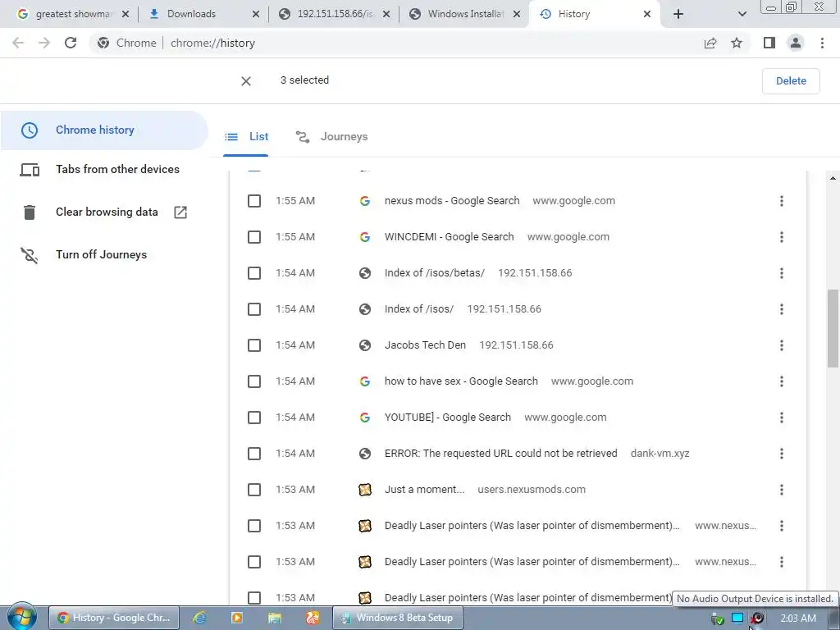This screenshot has width=840, height=630.
Task: Select Turn off Journeys option
Action: point(101,255)
